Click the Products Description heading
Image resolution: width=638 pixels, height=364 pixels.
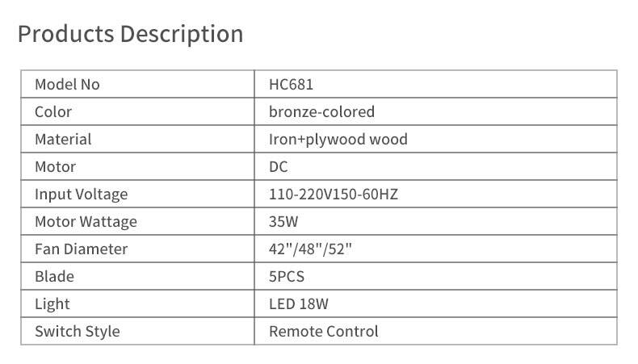pyautogui.click(x=130, y=35)
